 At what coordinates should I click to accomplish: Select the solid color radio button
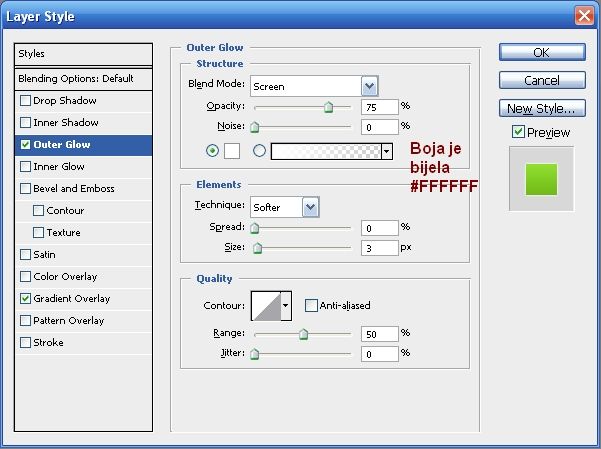(x=212, y=151)
